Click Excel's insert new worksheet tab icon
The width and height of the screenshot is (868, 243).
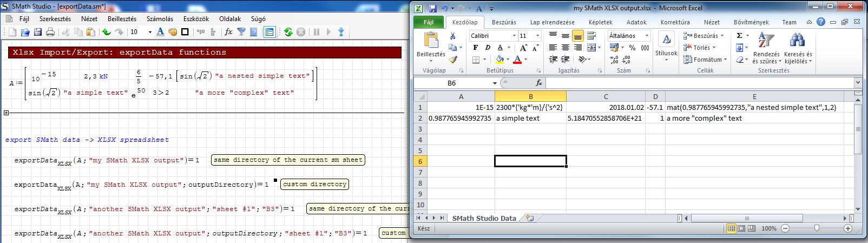point(530,218)
